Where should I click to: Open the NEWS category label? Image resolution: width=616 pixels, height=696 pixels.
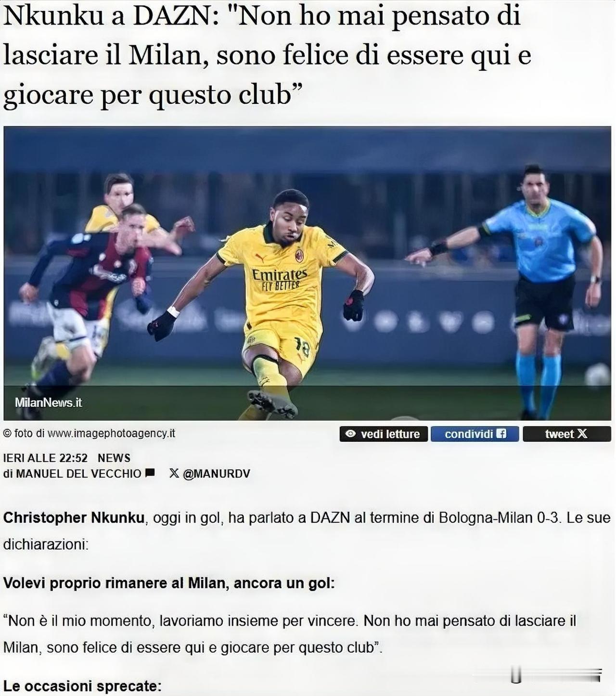pos(114,458)
